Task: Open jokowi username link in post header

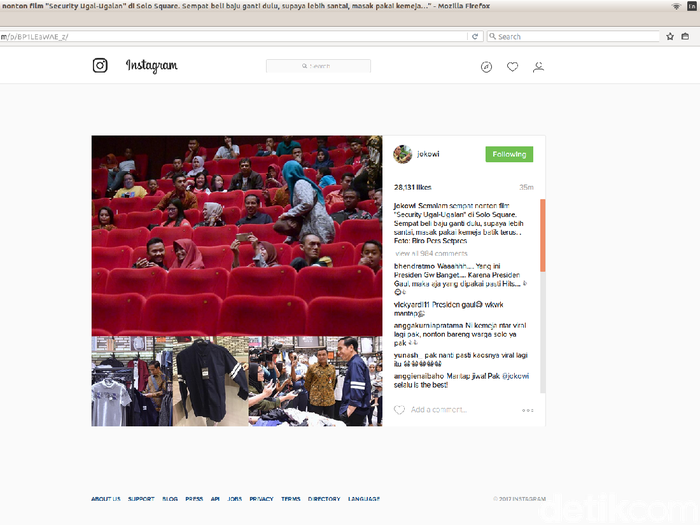Action: click(x=428, y=154)
